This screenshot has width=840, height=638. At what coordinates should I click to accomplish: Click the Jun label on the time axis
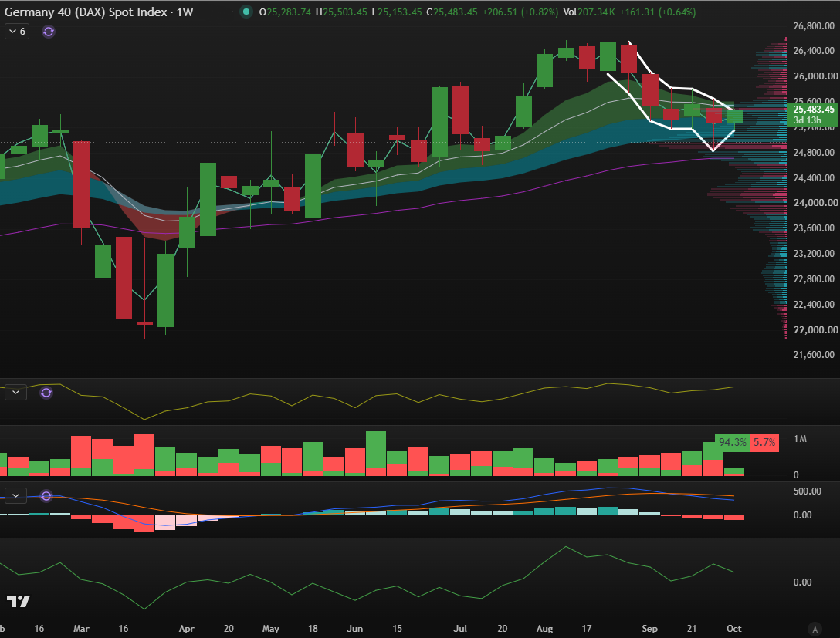tap(354, 629)
